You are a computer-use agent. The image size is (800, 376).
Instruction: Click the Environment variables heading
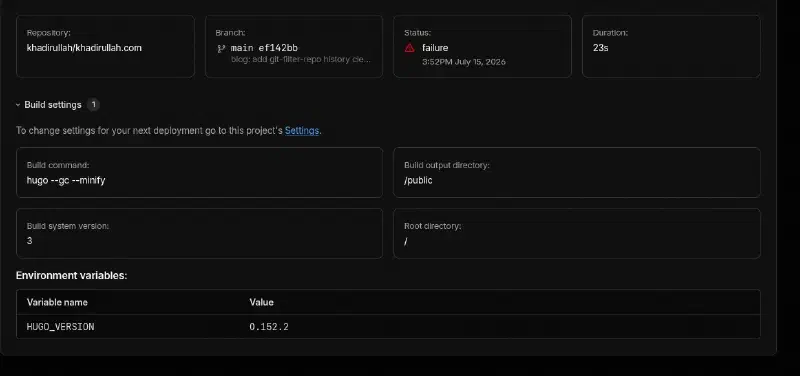(71, 275)
